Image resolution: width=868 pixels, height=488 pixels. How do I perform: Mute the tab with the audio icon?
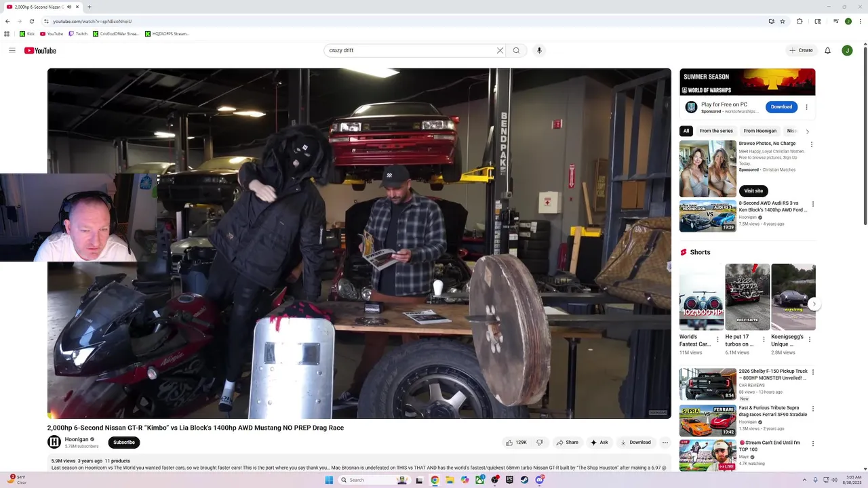point(69,7)
